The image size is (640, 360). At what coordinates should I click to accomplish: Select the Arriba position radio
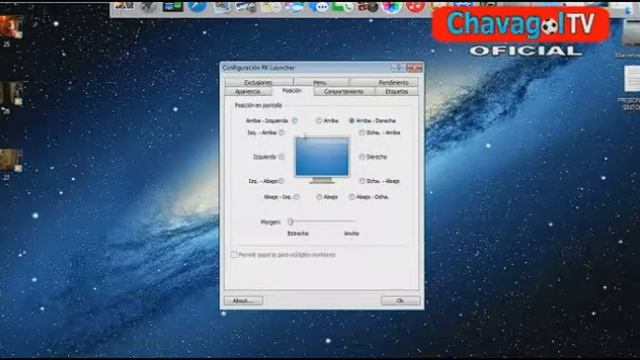319,121
